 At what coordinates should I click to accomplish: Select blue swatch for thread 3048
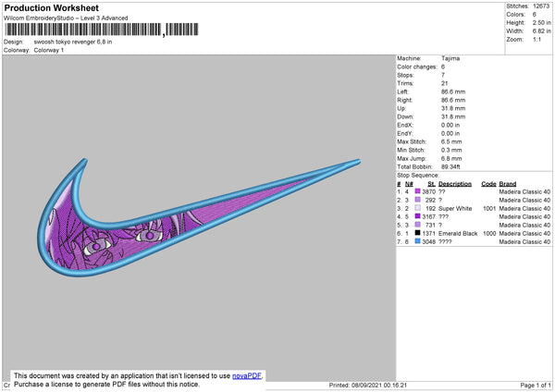click(418, 241)
